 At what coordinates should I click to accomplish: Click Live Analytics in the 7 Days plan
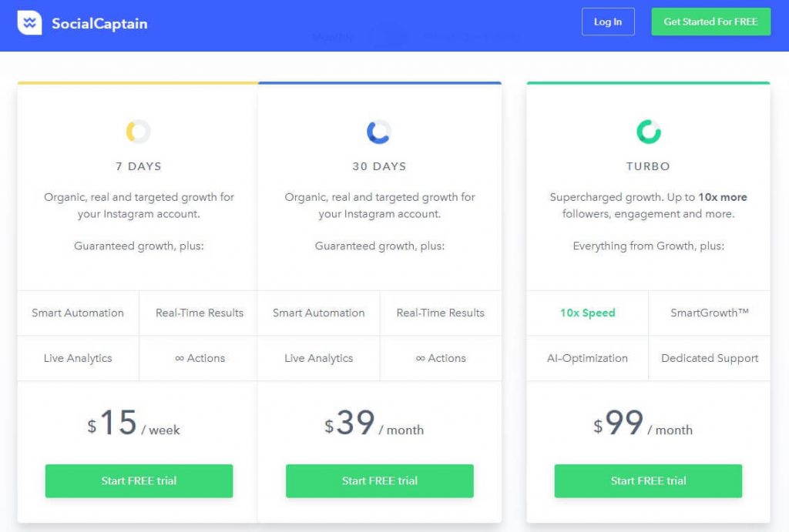click(78, 358)
